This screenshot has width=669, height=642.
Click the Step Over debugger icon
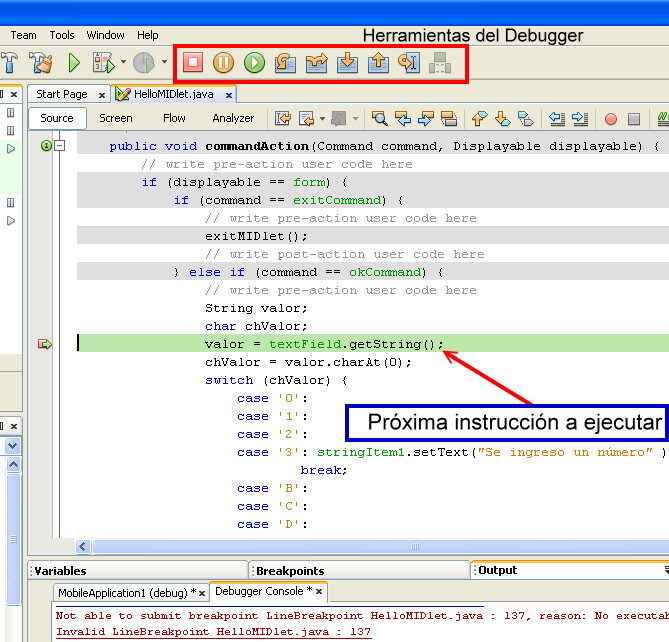pos(285,63)
